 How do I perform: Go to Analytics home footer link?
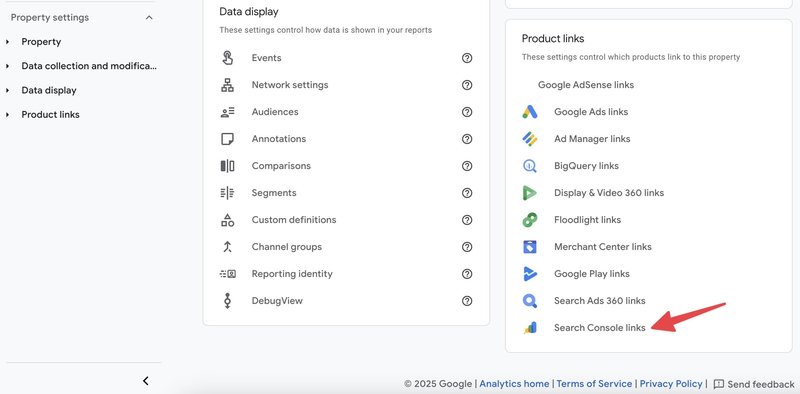514,384
